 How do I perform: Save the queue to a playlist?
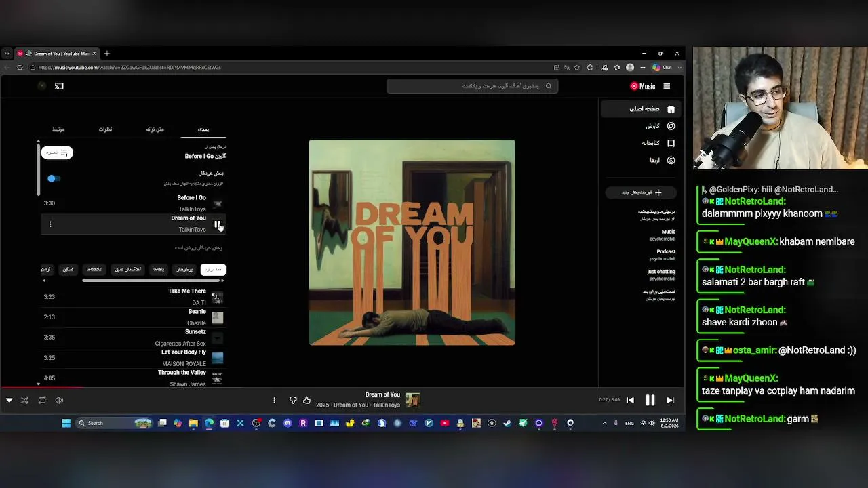[57, 153]
